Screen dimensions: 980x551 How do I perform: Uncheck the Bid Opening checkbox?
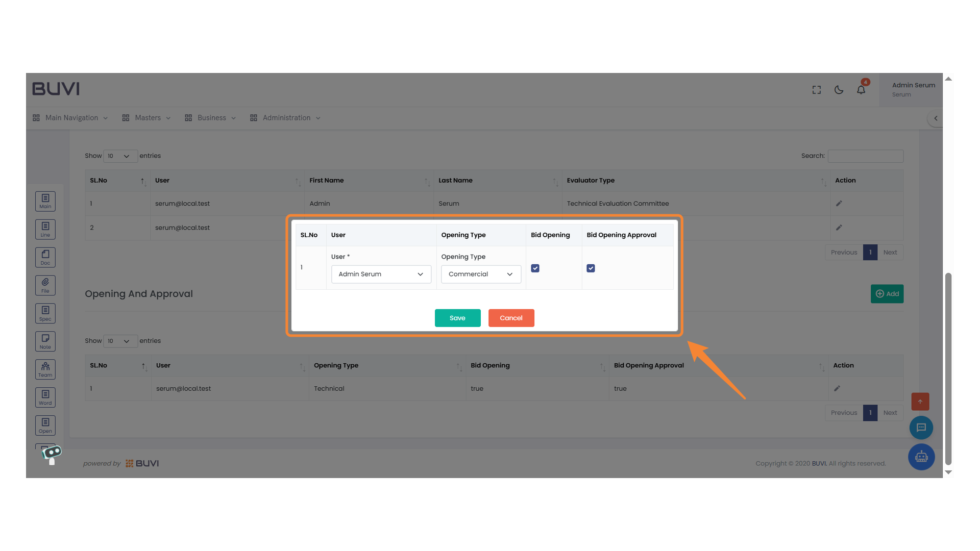coord(534,268)
